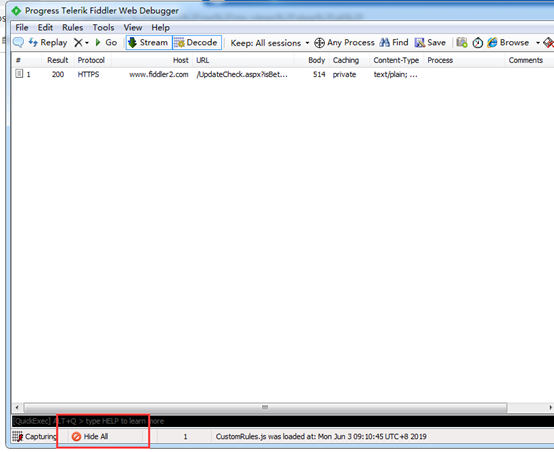554x452 pixels.
Task: Sort by the Content-Type column header
Action: [x=396, y=60]
